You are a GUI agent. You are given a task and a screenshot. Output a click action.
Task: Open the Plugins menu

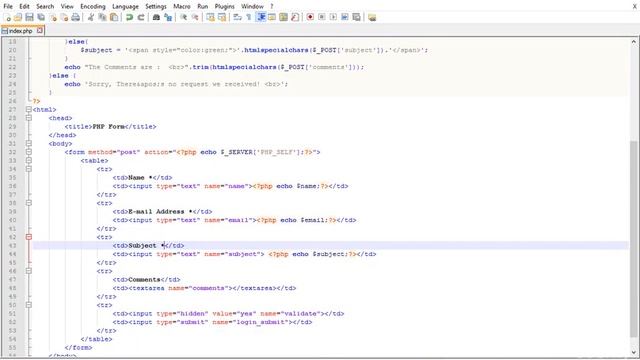click(224, 6)
